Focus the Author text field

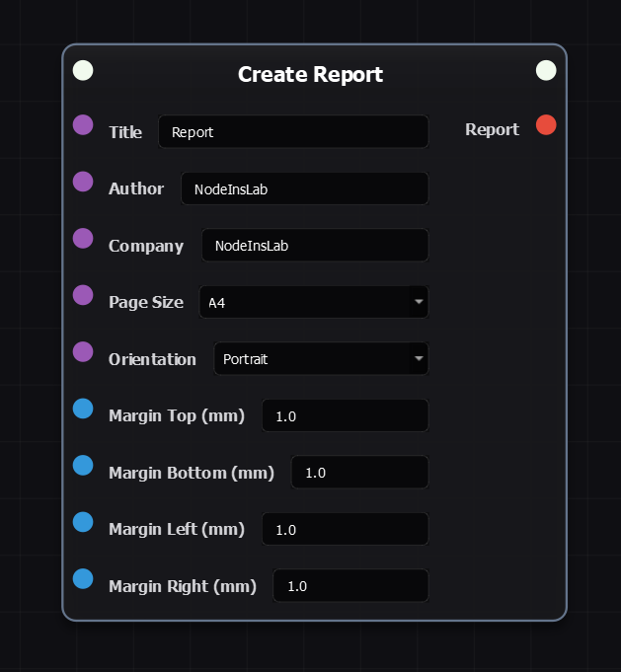click(x=304, y=189)
